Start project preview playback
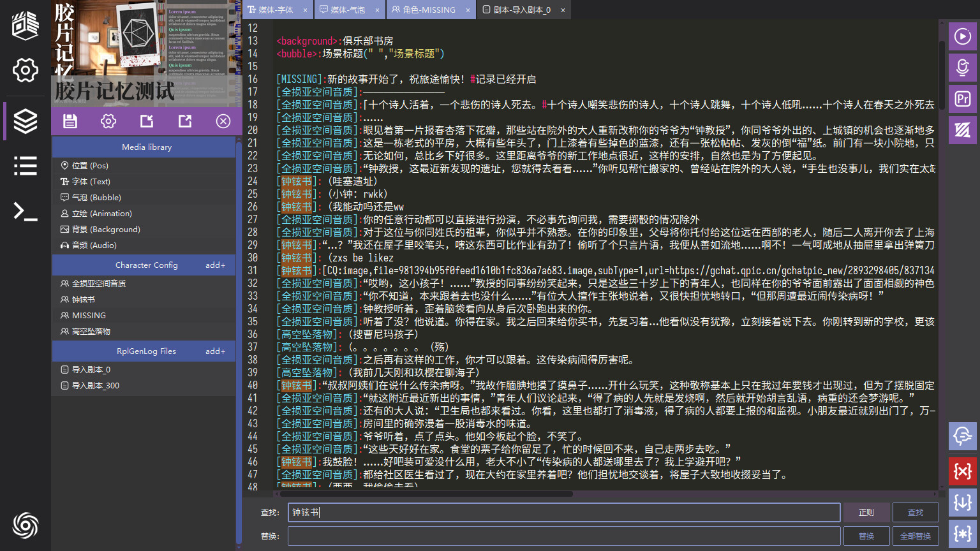The height and width of the screenshot is (551, 980). (x=963, y=36)
